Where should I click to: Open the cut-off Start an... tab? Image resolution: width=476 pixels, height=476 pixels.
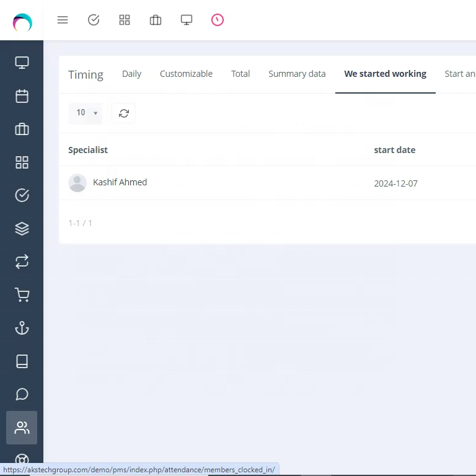tap(460, 74)
